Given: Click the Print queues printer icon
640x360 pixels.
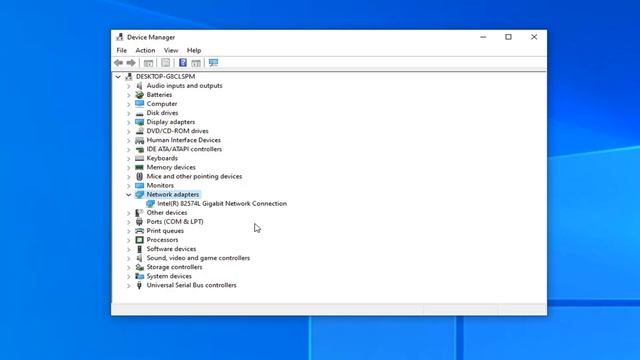Looking at the screenshot, I should click(139, 231).
